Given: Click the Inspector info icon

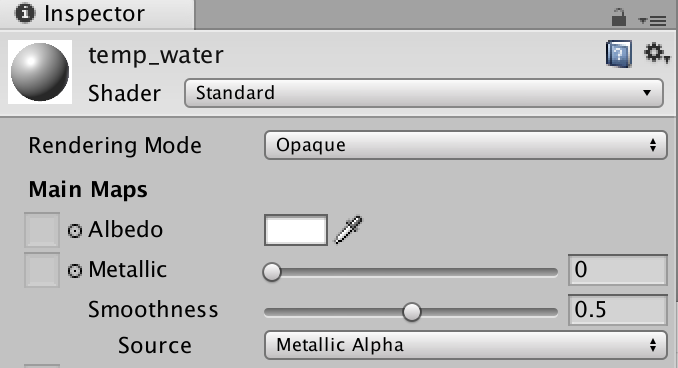Looking at the screenshot, I should 25,13.
